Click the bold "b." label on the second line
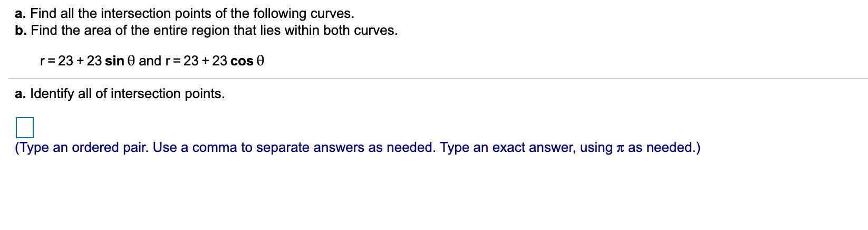 click(21, 31)
